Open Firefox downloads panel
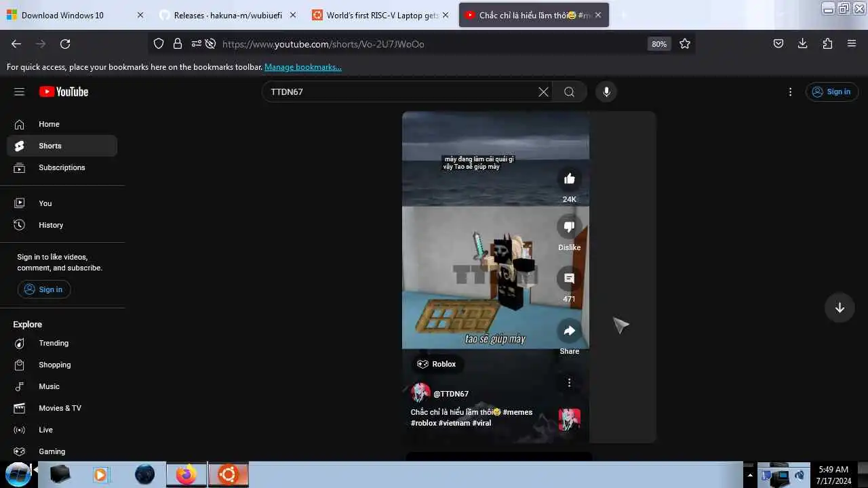 click(803, 43)
